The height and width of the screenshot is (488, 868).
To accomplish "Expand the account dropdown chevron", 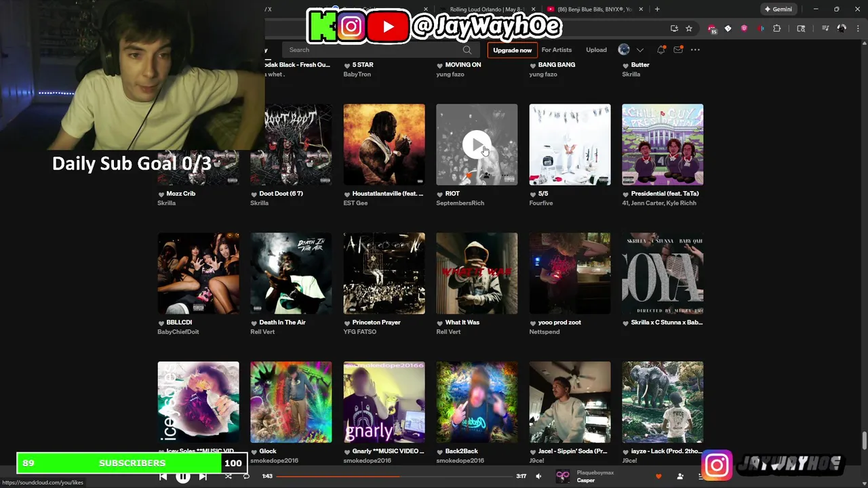I will click(639, 49).
